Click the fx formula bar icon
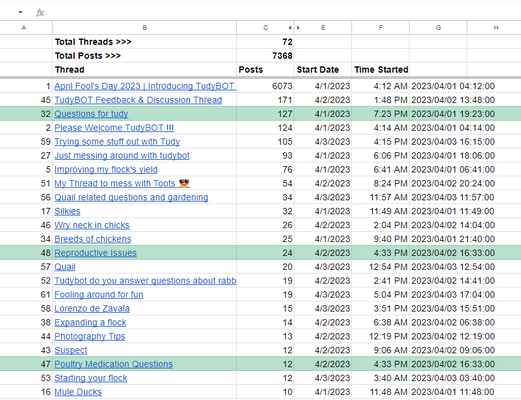This screenshot has width=521, height=400. (40, 13)
